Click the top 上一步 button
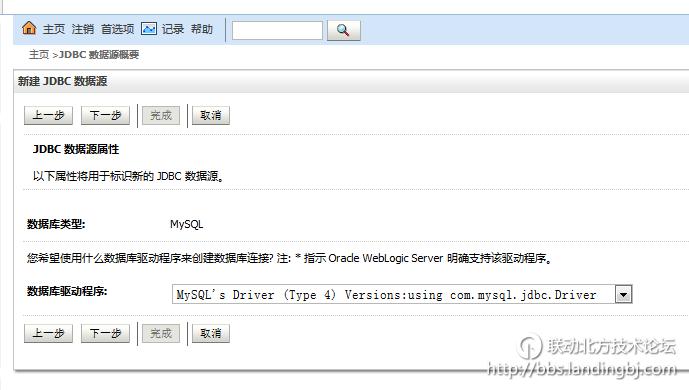 point(48,116)
